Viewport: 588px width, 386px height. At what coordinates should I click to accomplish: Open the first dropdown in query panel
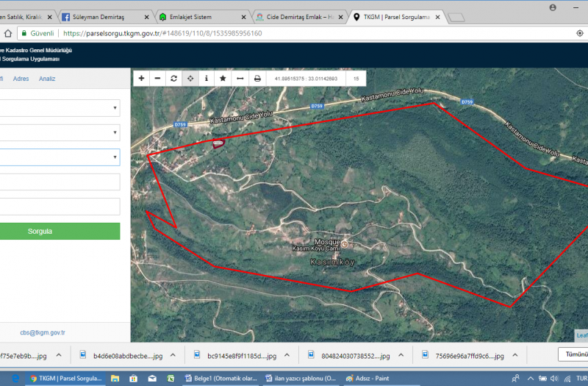pyautogui.click(x=59, y=108)
